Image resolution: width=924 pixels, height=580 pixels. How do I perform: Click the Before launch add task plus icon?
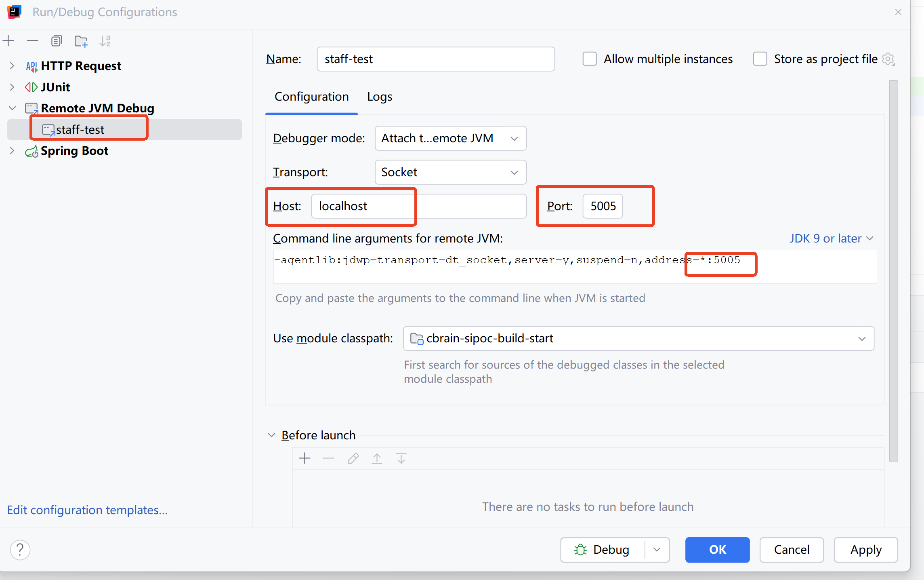(x=304, y=458)
